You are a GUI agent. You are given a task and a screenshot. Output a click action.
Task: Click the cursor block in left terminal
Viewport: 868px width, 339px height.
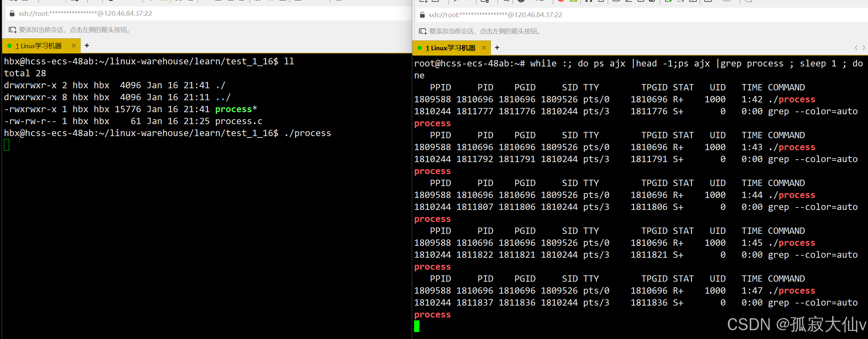(x=7, y=145)
